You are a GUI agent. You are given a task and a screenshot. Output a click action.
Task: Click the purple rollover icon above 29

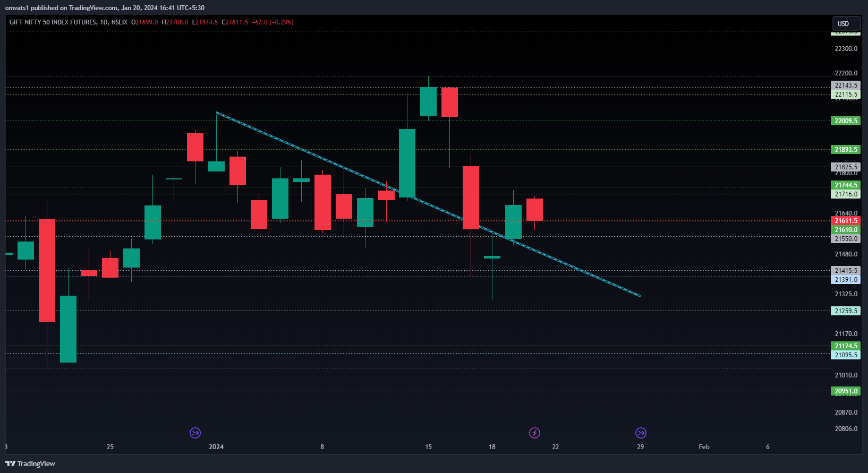point(641,433)
